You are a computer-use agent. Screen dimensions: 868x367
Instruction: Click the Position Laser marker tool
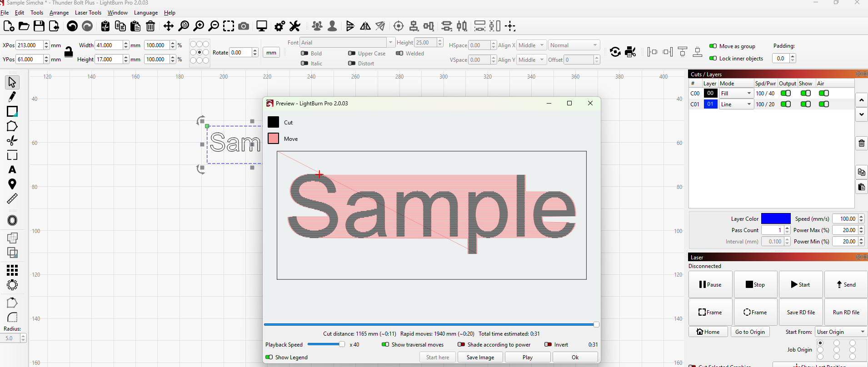pos(12,184)
